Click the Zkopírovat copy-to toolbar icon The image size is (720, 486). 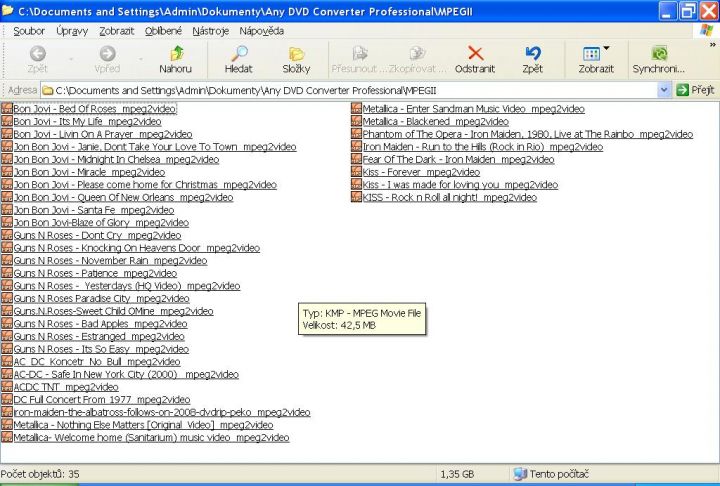pyautogui.click(x=417, y=53)
